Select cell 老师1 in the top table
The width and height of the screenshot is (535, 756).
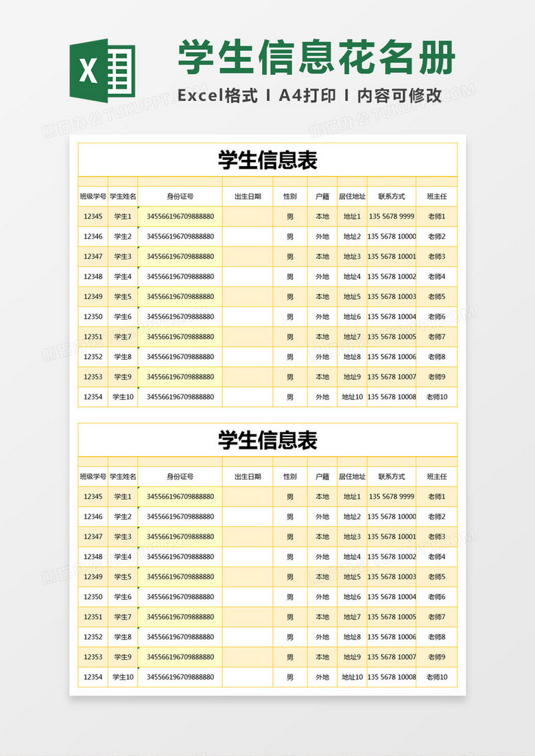(x=437, y=217)
